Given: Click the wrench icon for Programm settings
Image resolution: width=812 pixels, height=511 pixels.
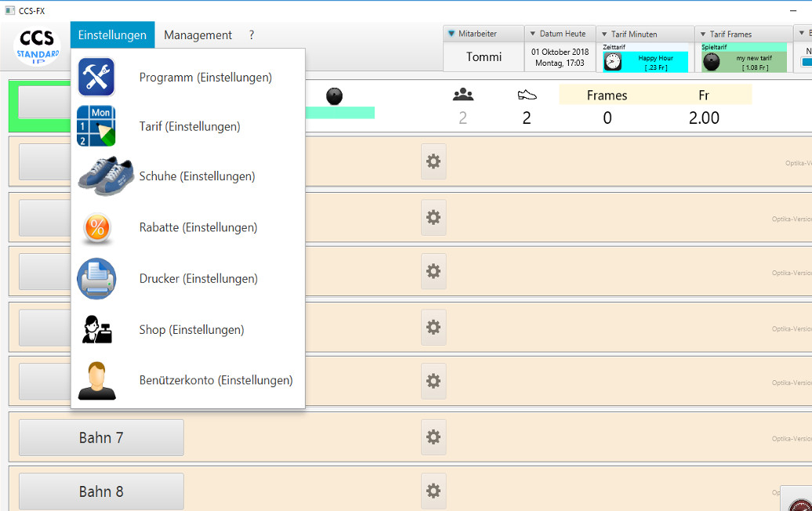Looking at the screenshot, I should [96, 78].
